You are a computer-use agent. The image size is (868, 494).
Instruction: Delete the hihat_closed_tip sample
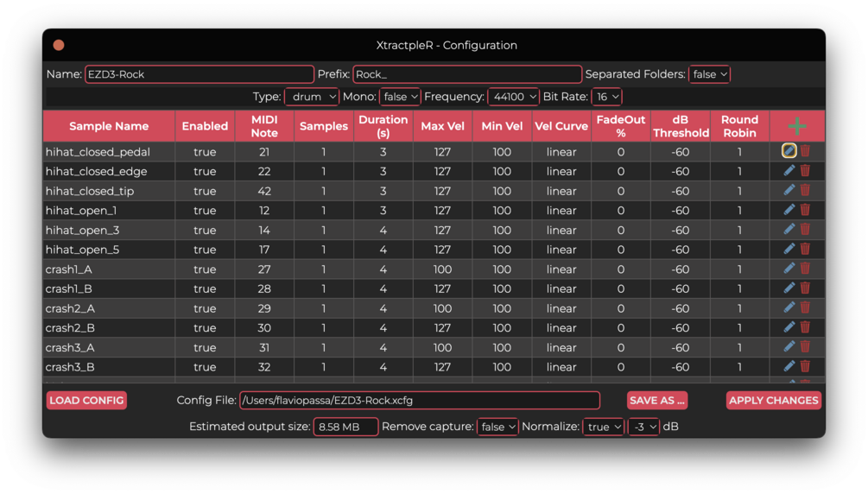(806, 190)
